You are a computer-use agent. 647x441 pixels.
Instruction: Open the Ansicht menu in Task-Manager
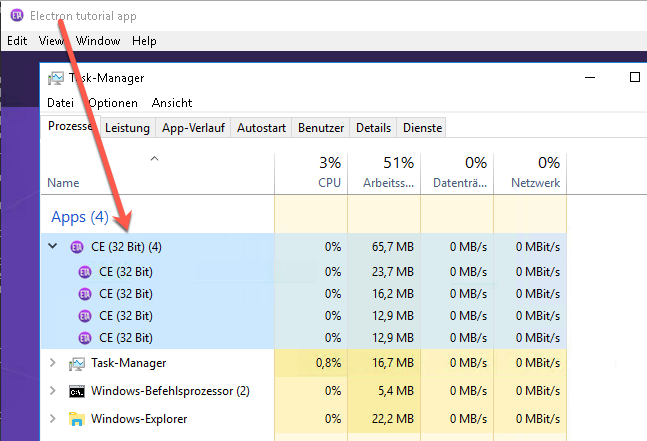(172, 103)
